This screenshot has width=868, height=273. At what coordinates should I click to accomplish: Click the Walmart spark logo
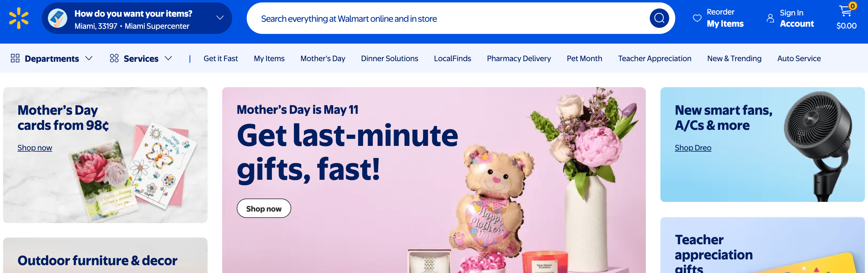pos(19,18)
